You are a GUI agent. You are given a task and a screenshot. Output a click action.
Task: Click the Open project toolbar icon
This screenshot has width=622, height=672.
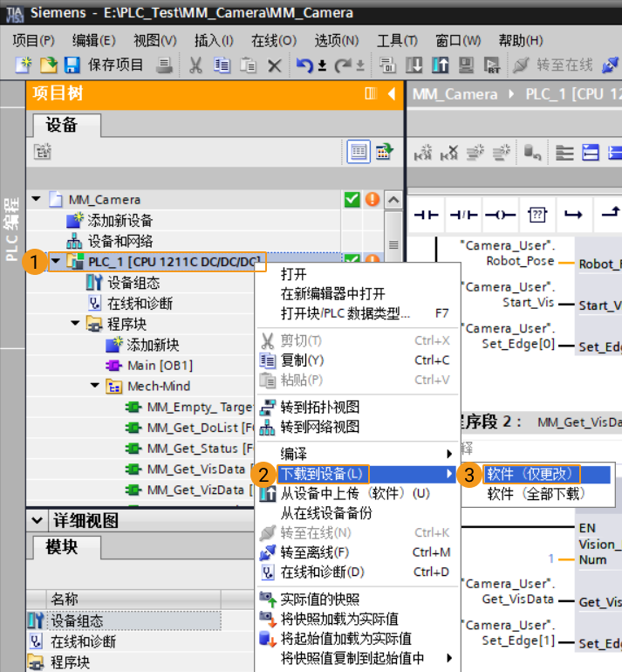pos(48,65)
